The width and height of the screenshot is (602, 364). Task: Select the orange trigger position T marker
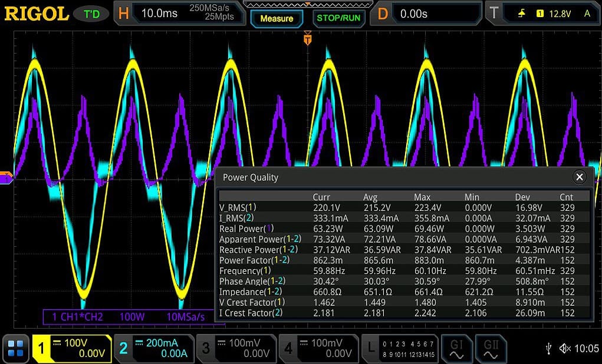(x=307, y=39)
